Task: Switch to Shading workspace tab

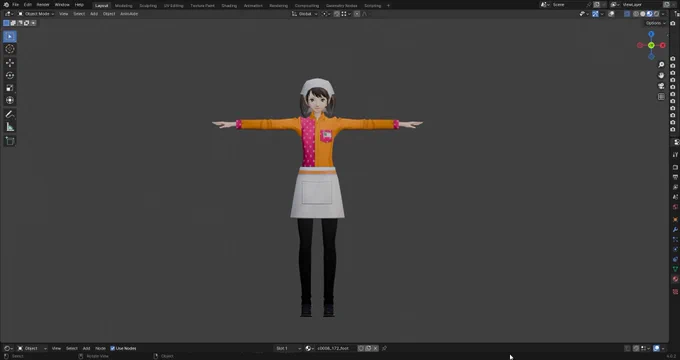Action: tap(229, 6)
